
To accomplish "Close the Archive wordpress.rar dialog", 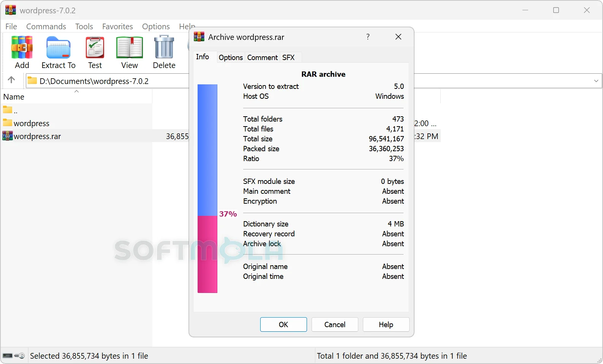I will (398, 37).
